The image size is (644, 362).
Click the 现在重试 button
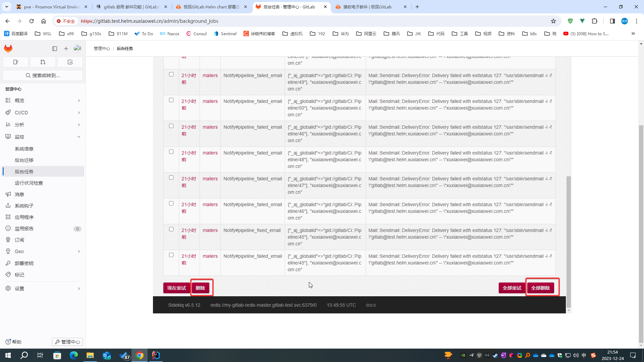[176, 288]
